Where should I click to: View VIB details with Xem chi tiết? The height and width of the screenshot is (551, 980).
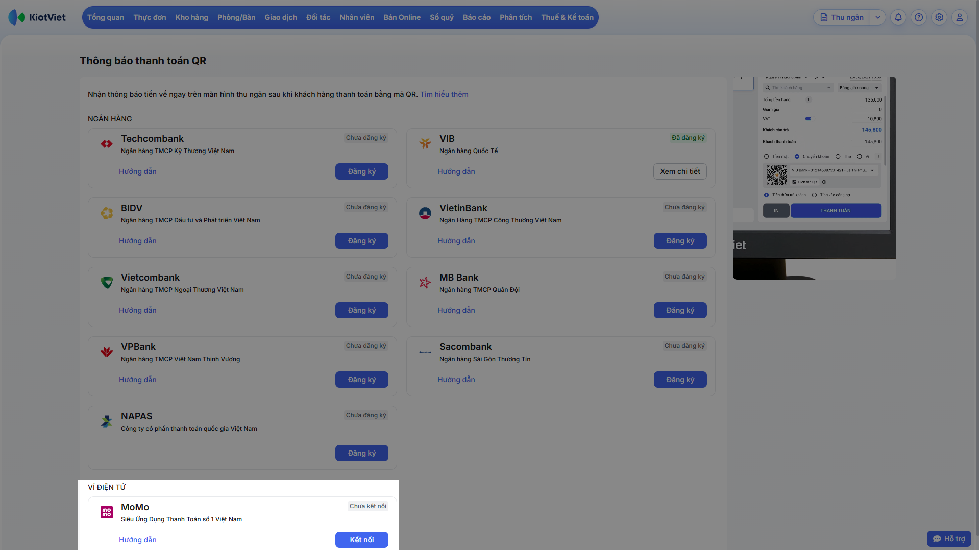click(680, 171)
